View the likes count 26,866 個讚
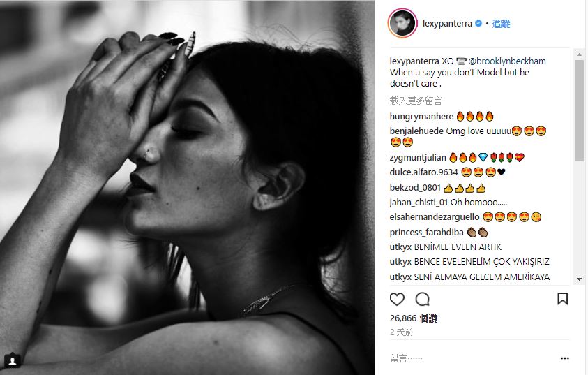 point(414,318)
